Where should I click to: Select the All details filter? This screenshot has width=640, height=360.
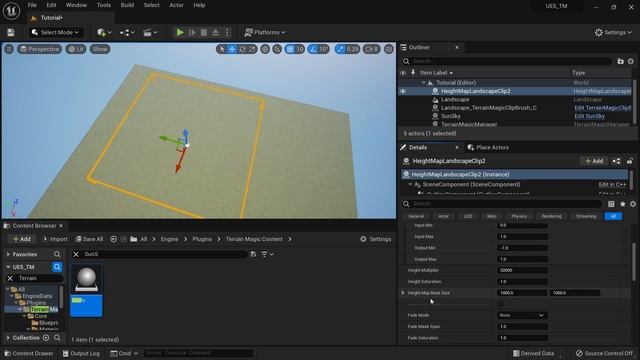[613, 216]
